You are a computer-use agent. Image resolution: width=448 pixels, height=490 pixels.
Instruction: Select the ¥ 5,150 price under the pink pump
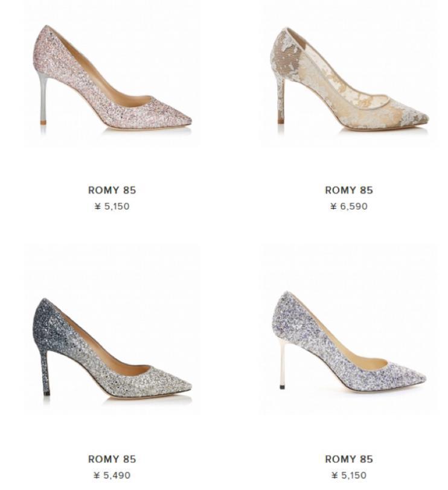click(112, 206)
